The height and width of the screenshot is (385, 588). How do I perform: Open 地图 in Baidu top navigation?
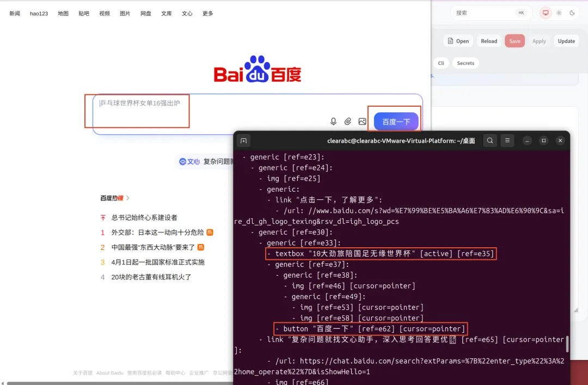point(63,14)
